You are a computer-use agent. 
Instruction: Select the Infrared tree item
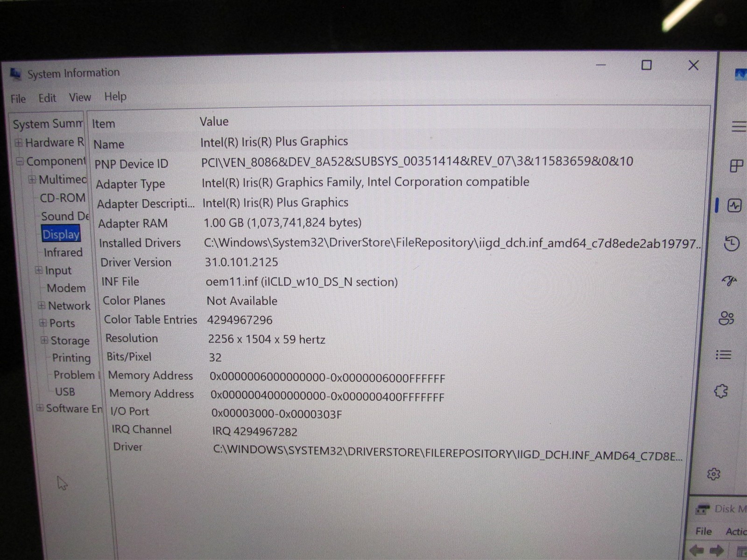tap(63, 252)
